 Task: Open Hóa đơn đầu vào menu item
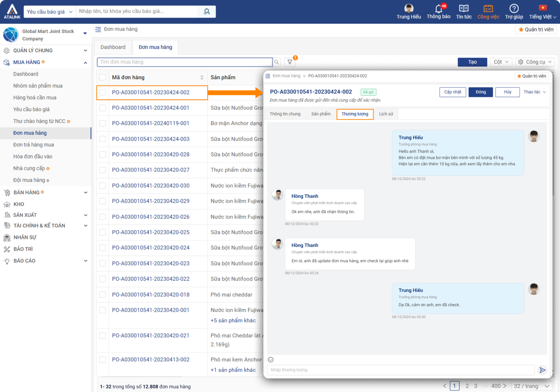33,157
